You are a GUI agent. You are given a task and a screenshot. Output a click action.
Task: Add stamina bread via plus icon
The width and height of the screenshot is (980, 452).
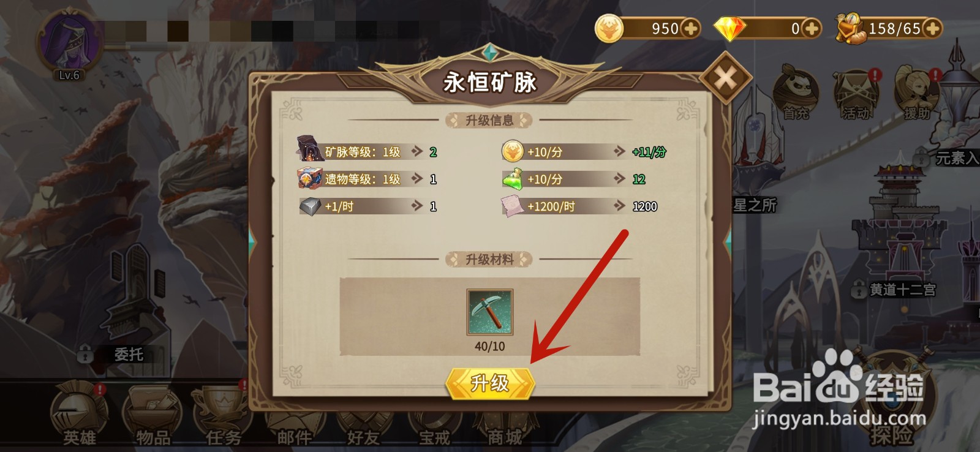[932, 29]
